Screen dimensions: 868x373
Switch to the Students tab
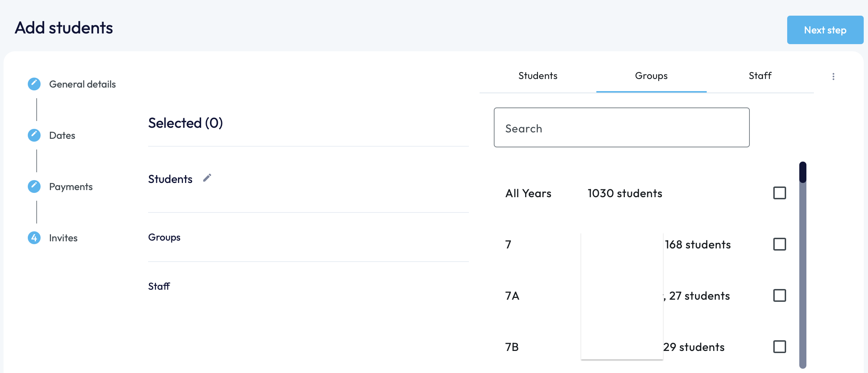(538, 76)
